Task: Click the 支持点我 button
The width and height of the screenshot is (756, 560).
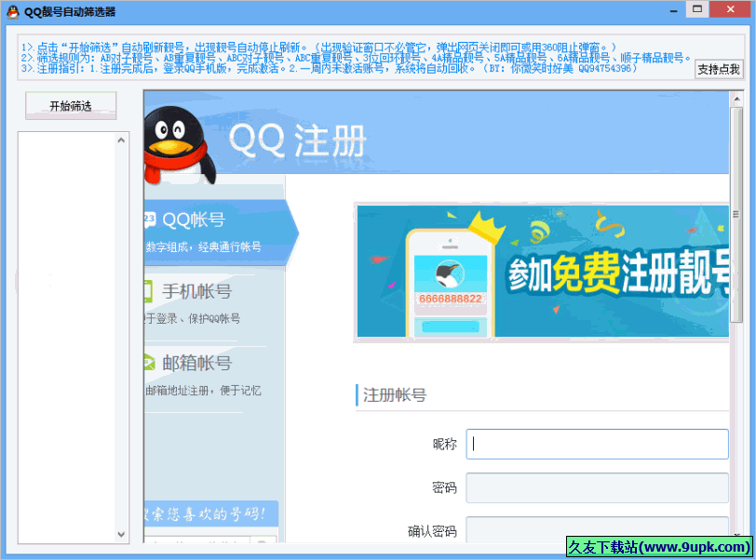Action: click(x=719, y=69)
